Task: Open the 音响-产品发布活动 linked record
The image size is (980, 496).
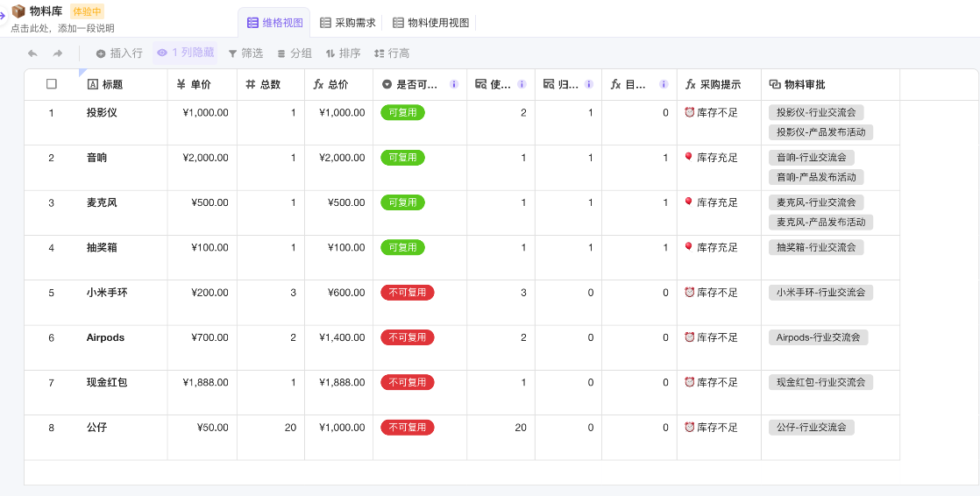Action: click(x=816, y=177)
